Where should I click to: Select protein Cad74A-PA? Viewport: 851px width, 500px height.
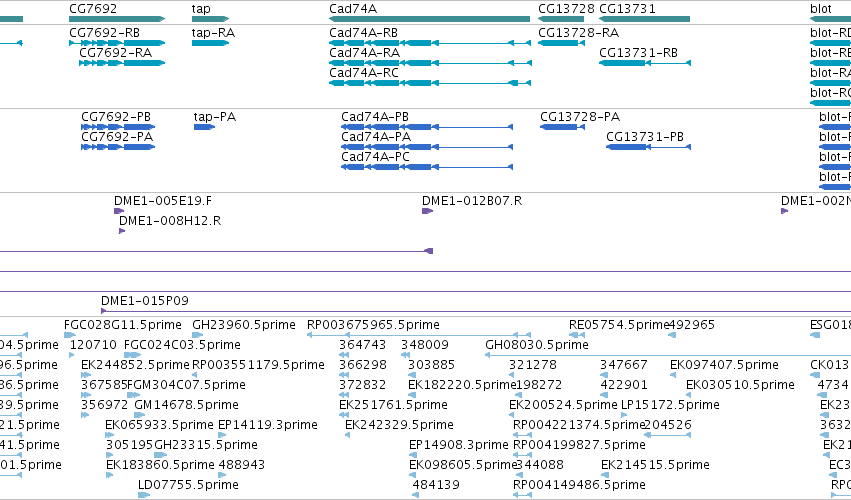376,137
